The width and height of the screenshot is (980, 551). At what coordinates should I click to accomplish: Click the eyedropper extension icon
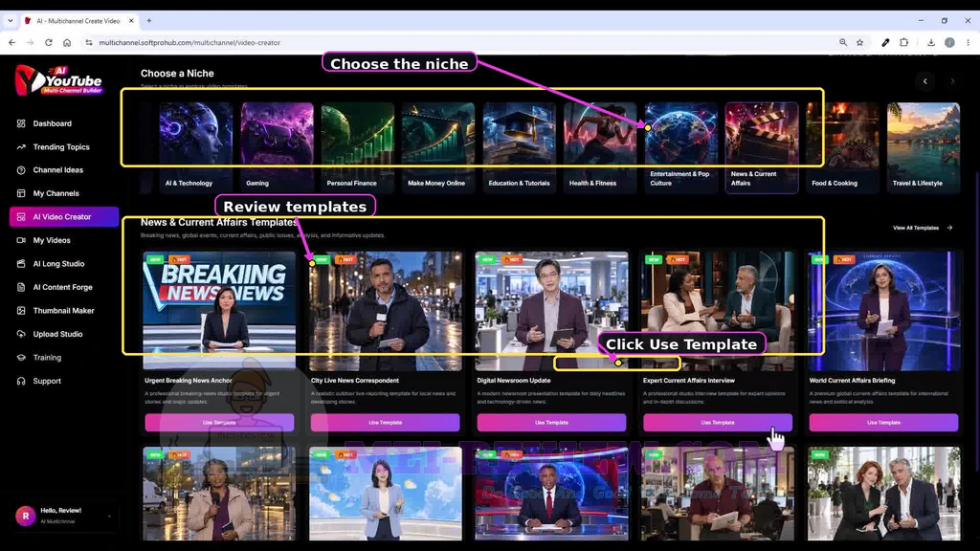click(x=885, y=42)
